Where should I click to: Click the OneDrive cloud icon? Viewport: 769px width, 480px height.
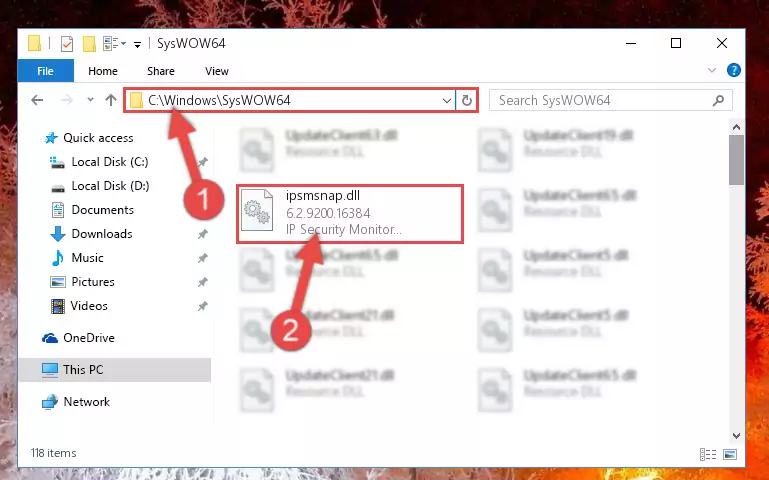(x=50, y=338)
